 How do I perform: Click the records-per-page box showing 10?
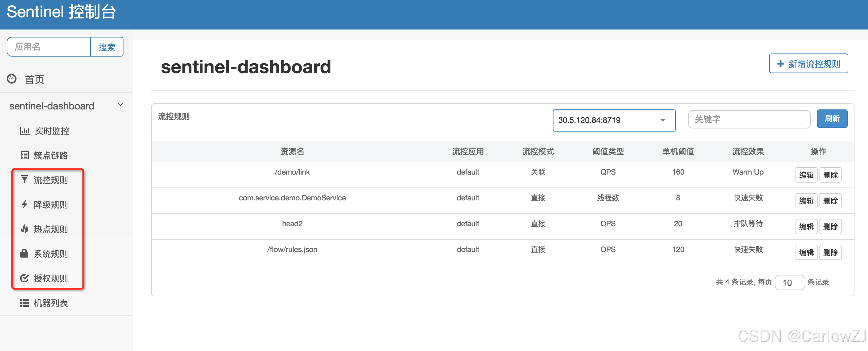pos(789,282)
